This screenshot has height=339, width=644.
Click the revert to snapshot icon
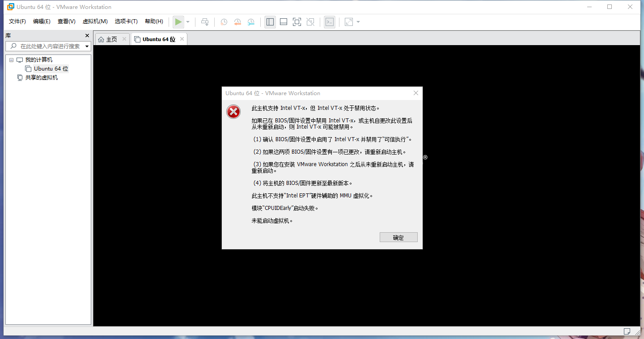point(237,22)
